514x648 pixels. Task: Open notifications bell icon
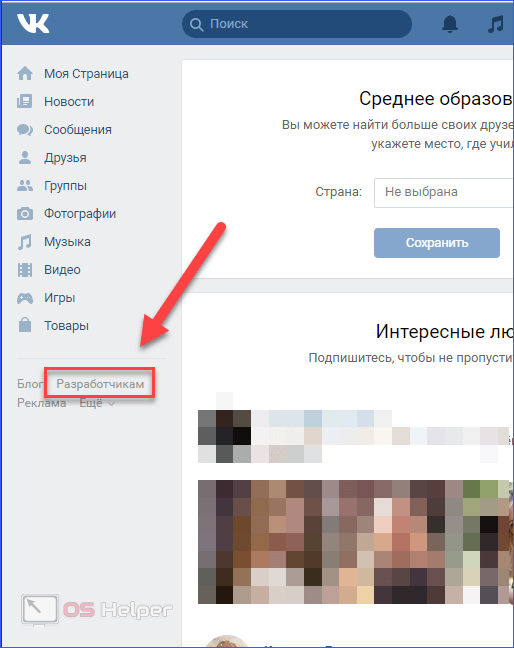point(450,24)
